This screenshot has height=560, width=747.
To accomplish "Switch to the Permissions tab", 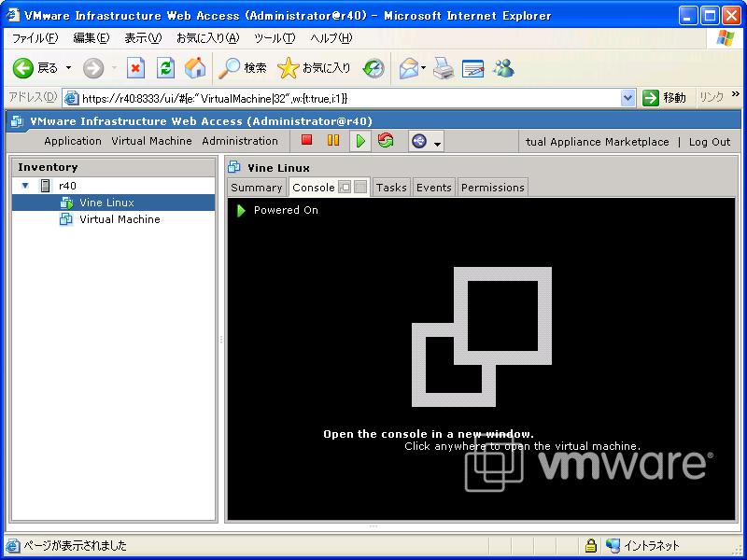I will coord(493,188).
